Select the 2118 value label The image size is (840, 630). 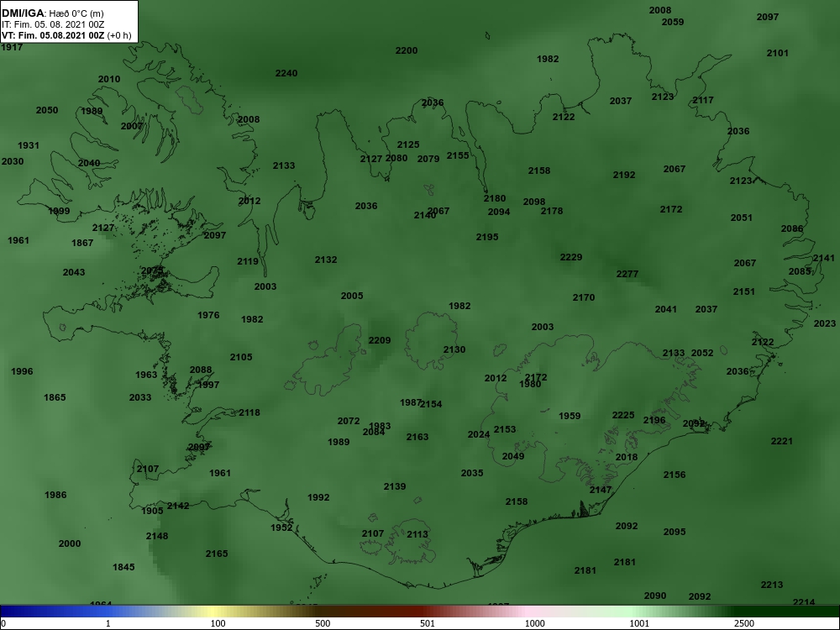[249, 413]
